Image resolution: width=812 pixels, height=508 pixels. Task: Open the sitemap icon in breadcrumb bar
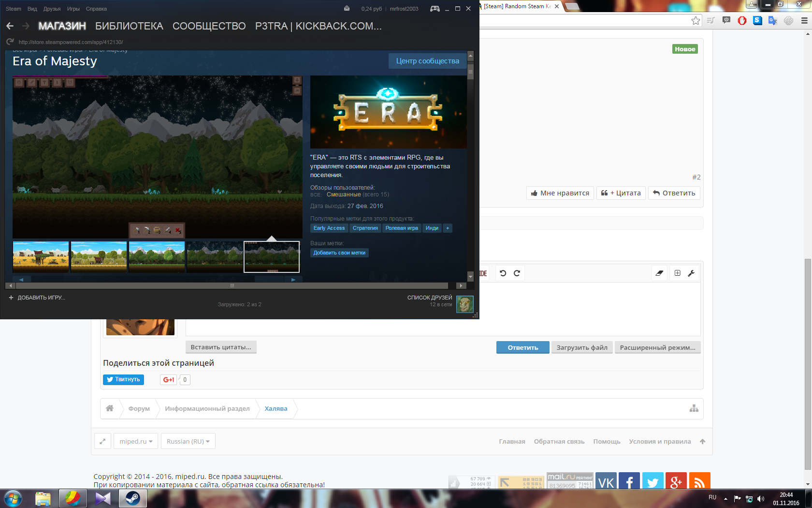coord(694,408)
